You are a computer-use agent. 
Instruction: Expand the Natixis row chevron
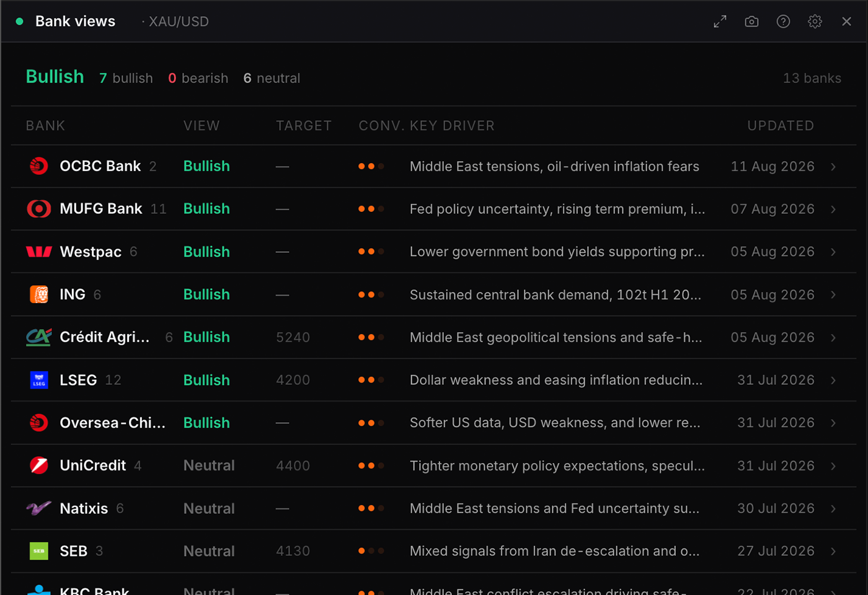click(x=833, y=509)
